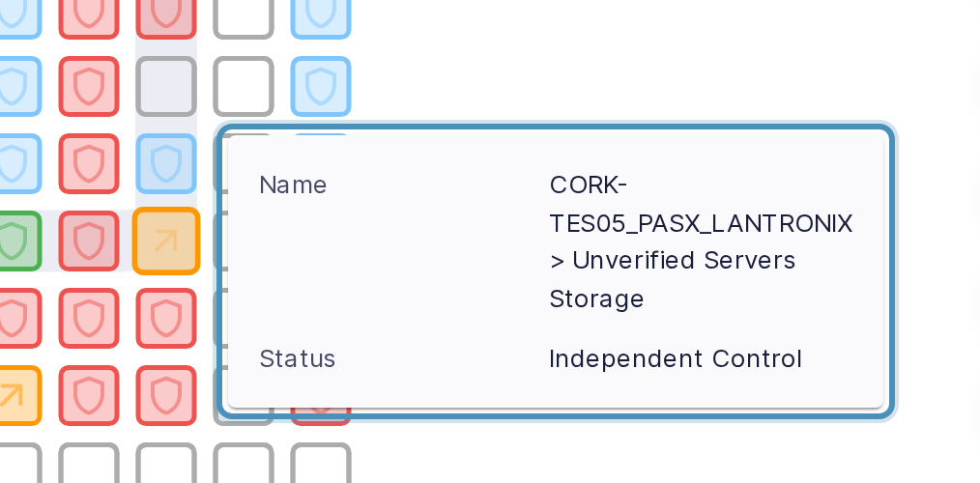Click the green shield cell
The width and height of the screenshot is (980, 483).
coord(13,241)
